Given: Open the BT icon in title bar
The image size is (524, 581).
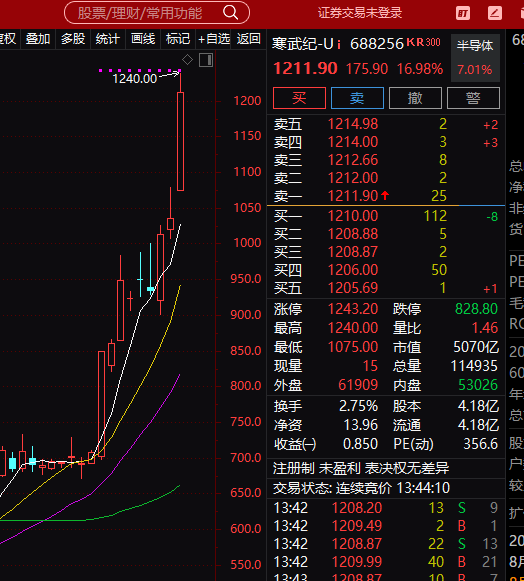Looking at the screenshot, I should (x=463, y=13).
